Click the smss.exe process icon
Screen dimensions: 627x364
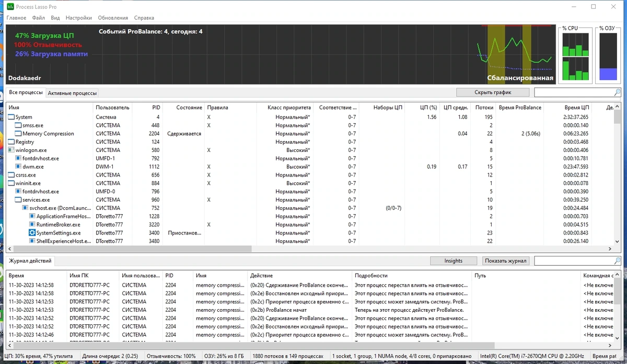click(x=18, y=125)
